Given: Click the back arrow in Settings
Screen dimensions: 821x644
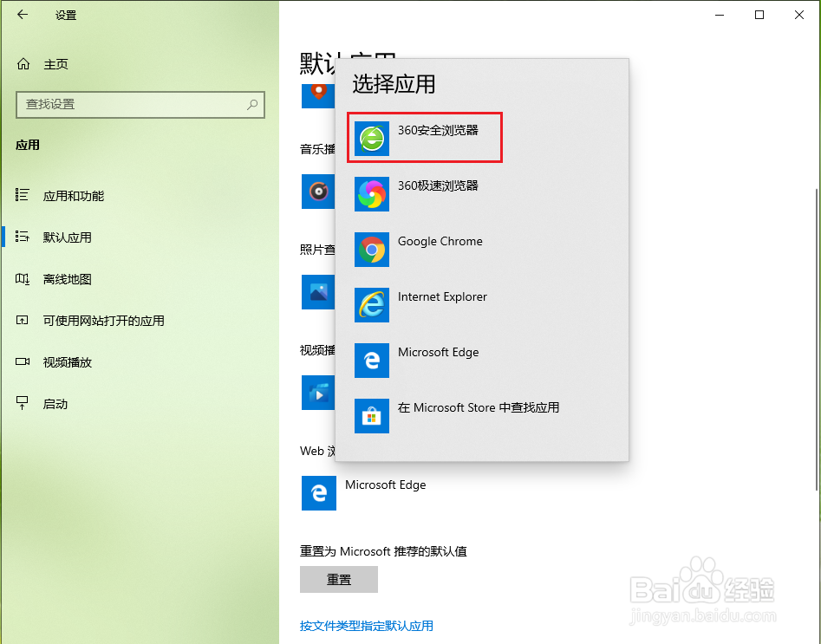Looking at the screenshot, I should [22, 15].
